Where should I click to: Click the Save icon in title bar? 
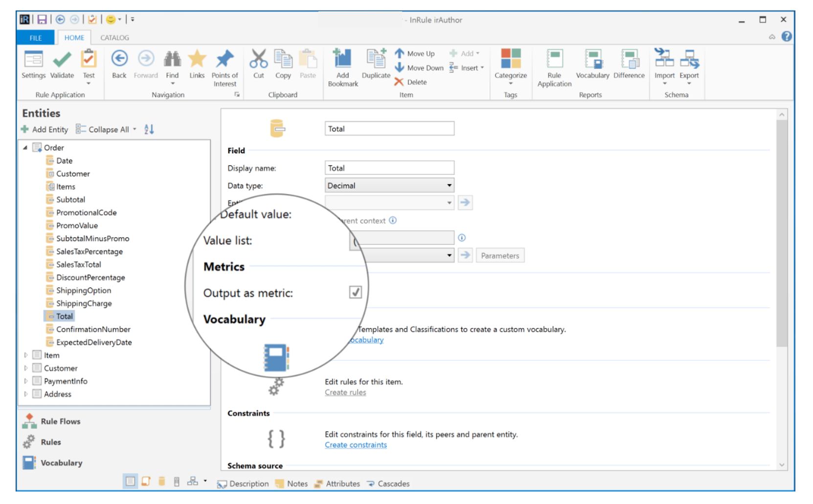pos(42,20)
